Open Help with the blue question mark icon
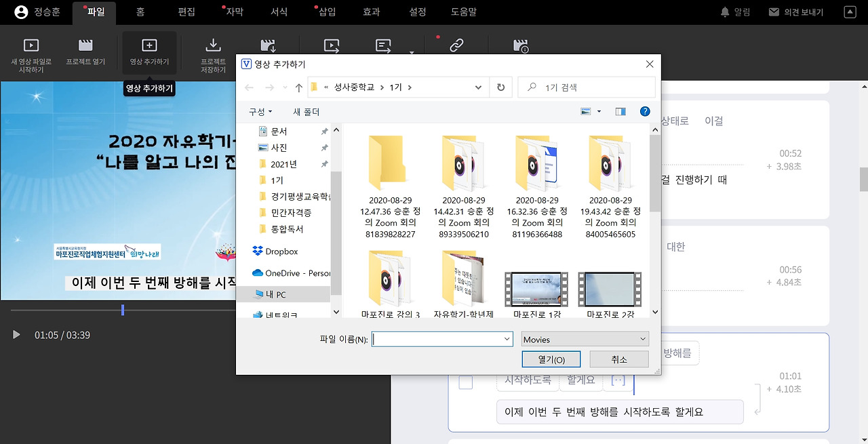 (644, 111)
